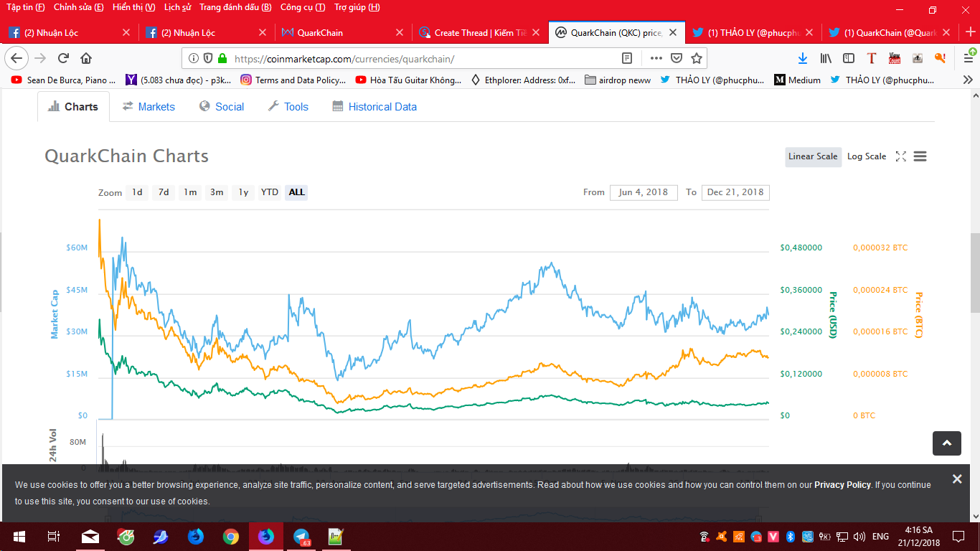The image size is (980, 551).
Task: Open the airdrop neww bookmark folder
Action: [x=618, y=80]
